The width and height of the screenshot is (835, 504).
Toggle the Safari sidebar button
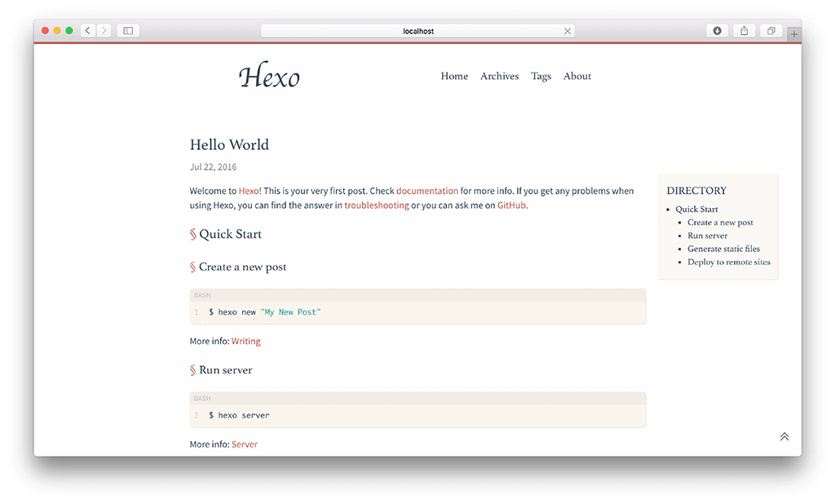point(128,30)
